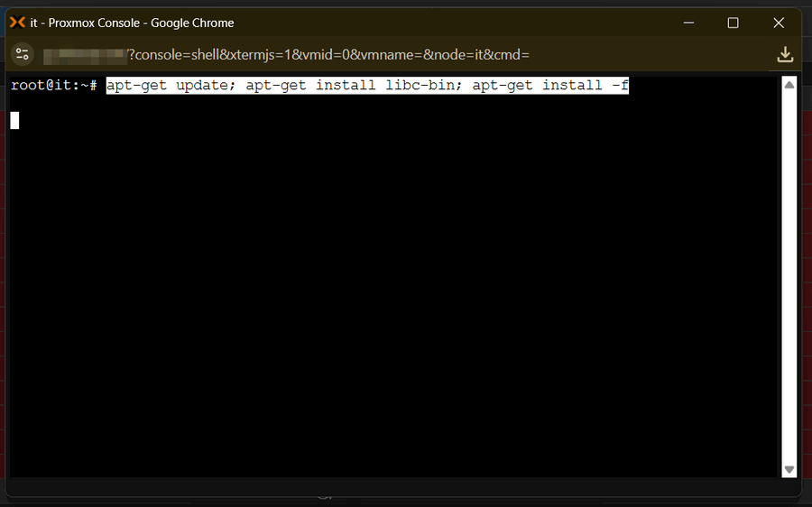The image size is (812, 507).
Task: Click the scrollbar up arrow in terminal
Action: (789, 85)
